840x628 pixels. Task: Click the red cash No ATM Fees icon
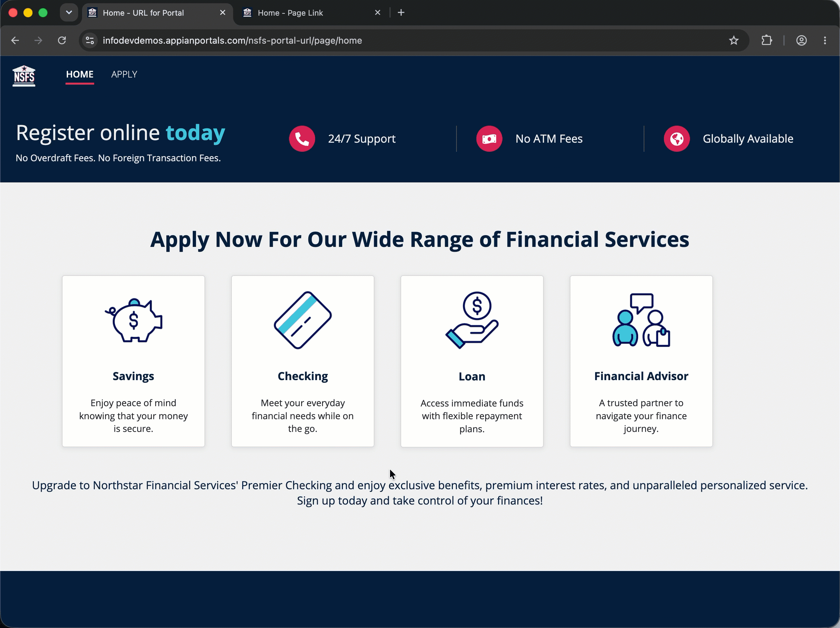click(489, 139)
